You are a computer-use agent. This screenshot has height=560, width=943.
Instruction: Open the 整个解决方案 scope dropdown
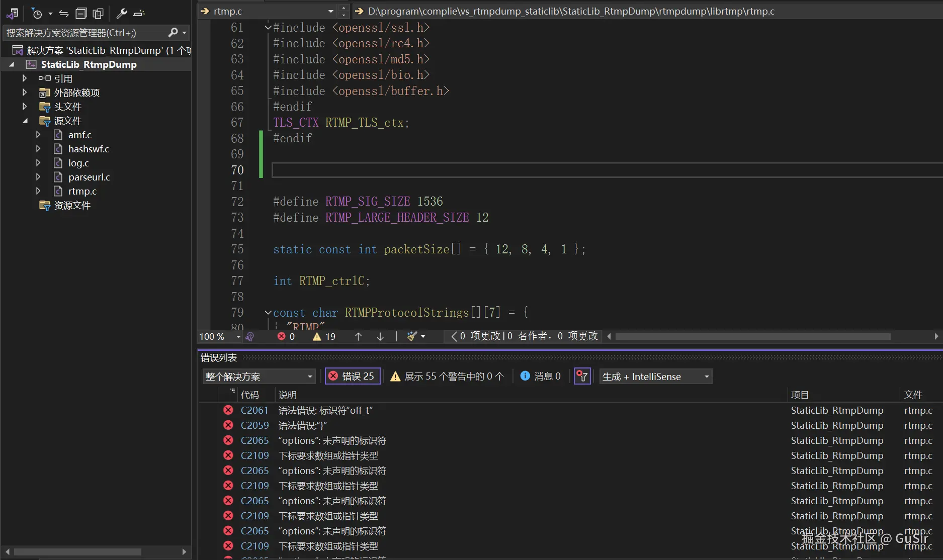tap(259, 377)
